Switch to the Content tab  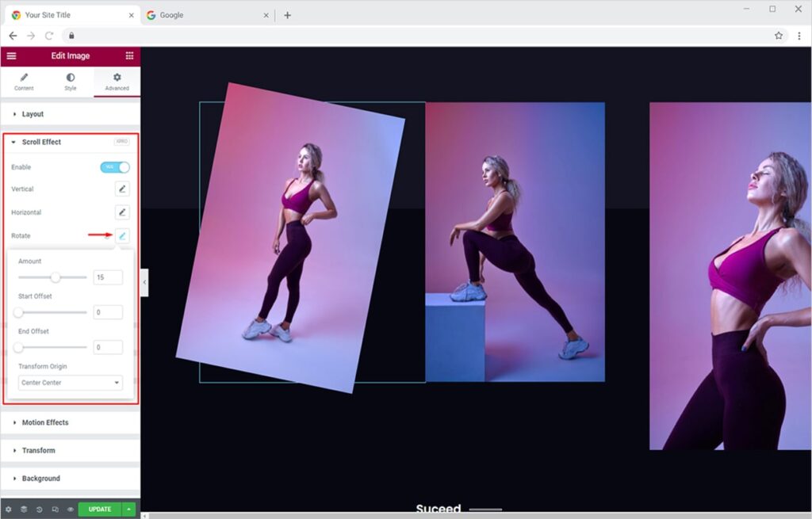coord(24,82)
